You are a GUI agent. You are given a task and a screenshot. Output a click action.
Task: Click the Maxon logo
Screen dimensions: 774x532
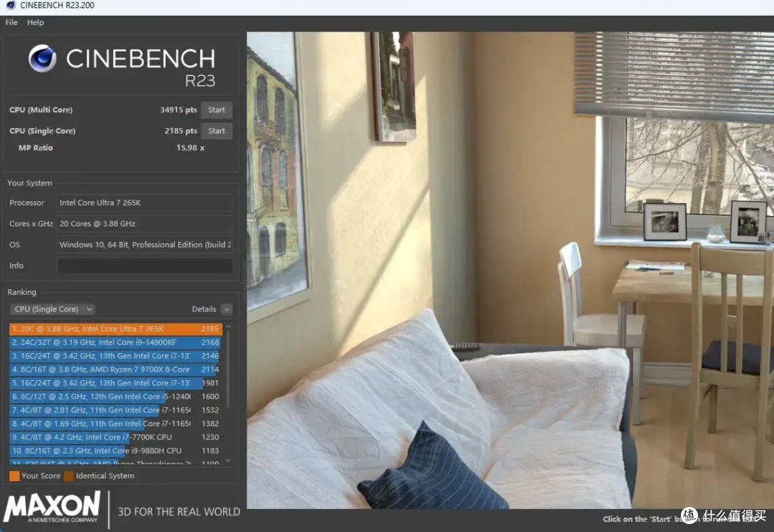[x=52, y=507]
